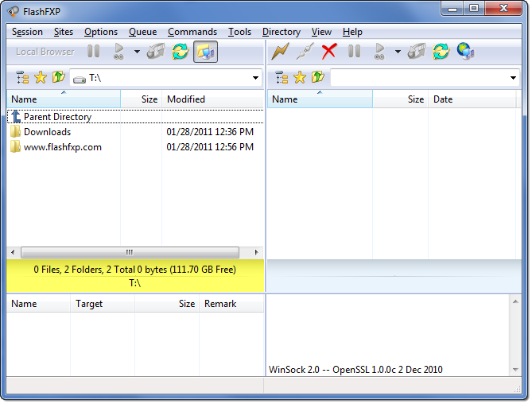
Task: Expand the remote path dropdown
Action: pyautogui.click(x=513, y=78)
